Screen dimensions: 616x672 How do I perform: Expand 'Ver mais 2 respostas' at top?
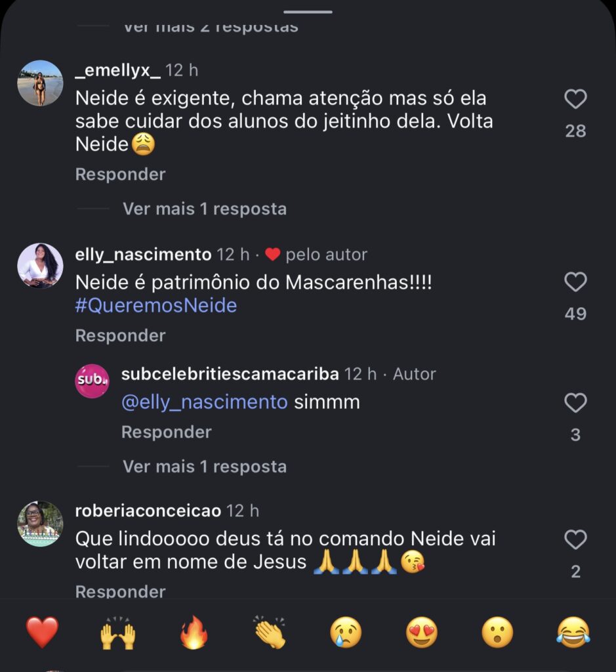[x=210, y=27]
